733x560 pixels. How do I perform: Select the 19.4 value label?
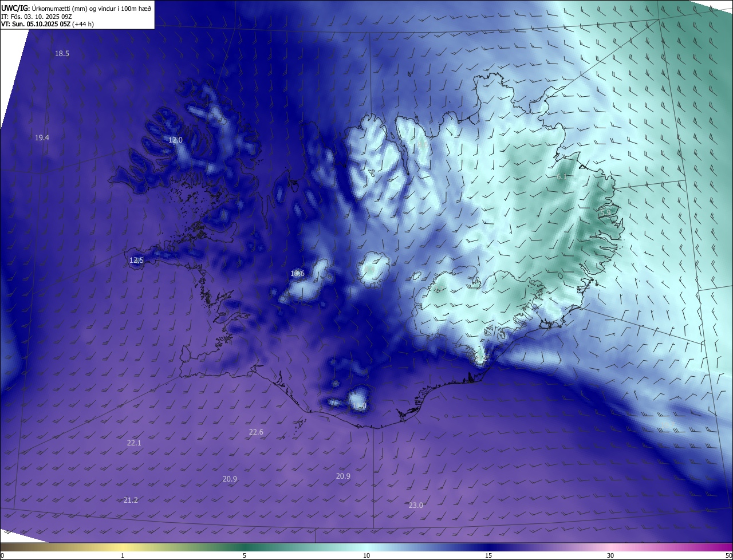42,138
